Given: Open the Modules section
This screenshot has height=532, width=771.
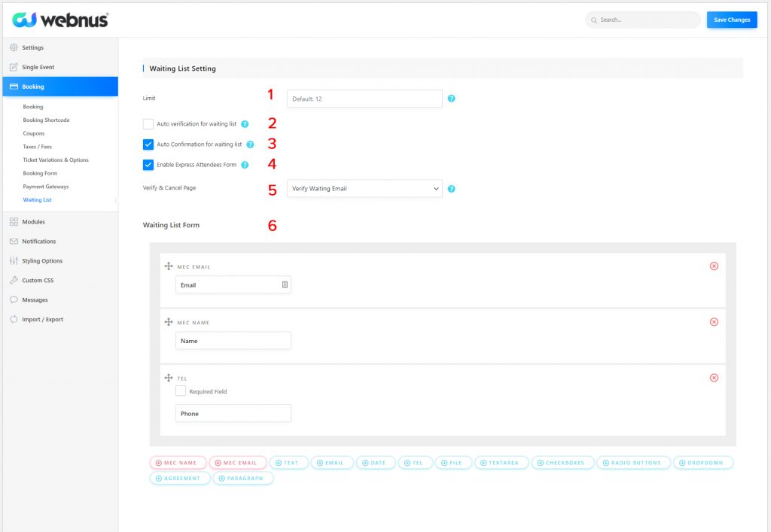Looking at the screenshot, I should (x=33, y=221).
